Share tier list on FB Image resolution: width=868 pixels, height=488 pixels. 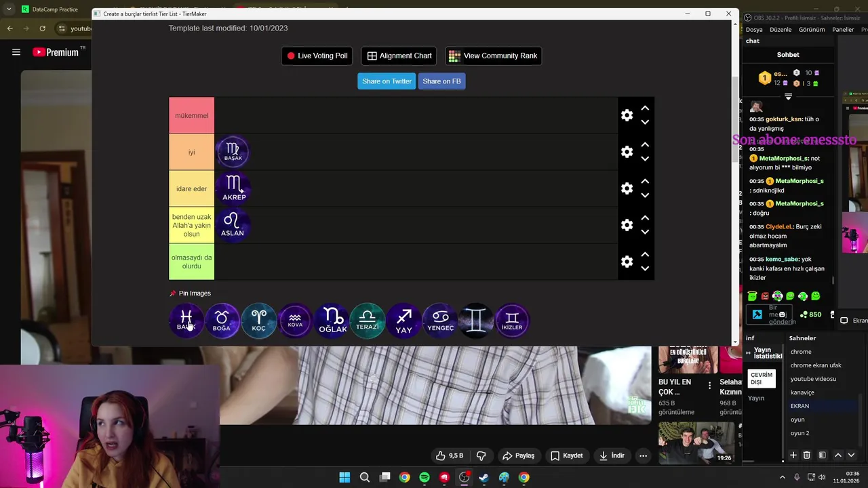click(x=441, y=81)
